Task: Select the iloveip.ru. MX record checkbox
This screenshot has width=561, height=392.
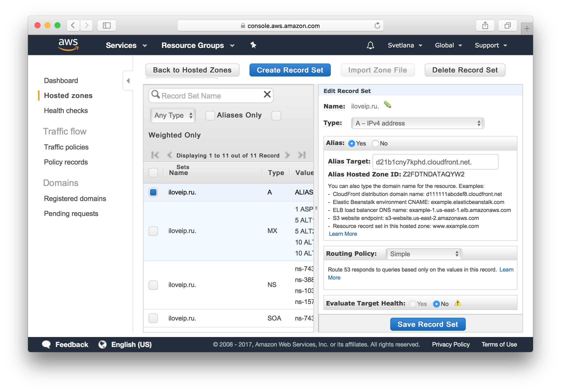Action: (x=153, y=231)
